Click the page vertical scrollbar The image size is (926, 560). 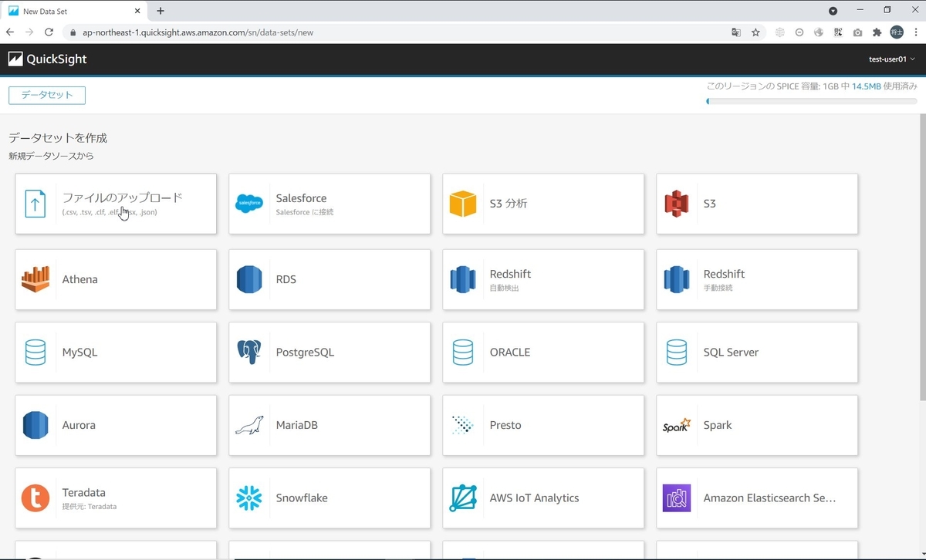point(922,257)
